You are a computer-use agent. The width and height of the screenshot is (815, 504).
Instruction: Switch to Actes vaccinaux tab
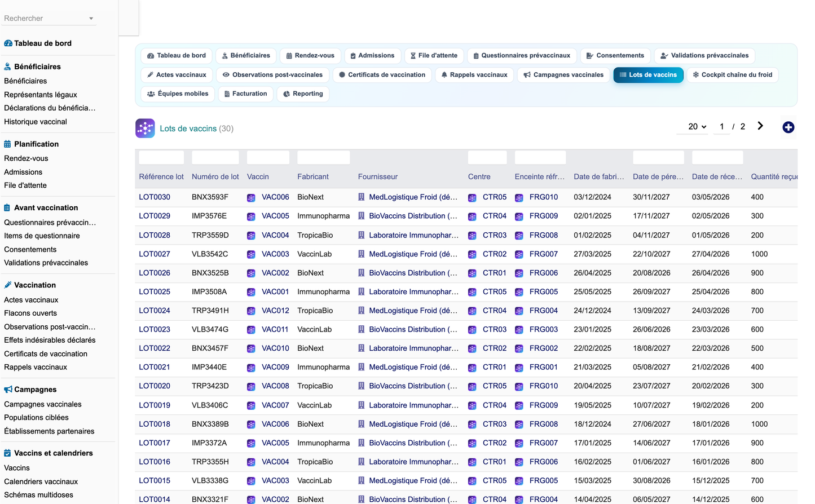pos(177,75)
